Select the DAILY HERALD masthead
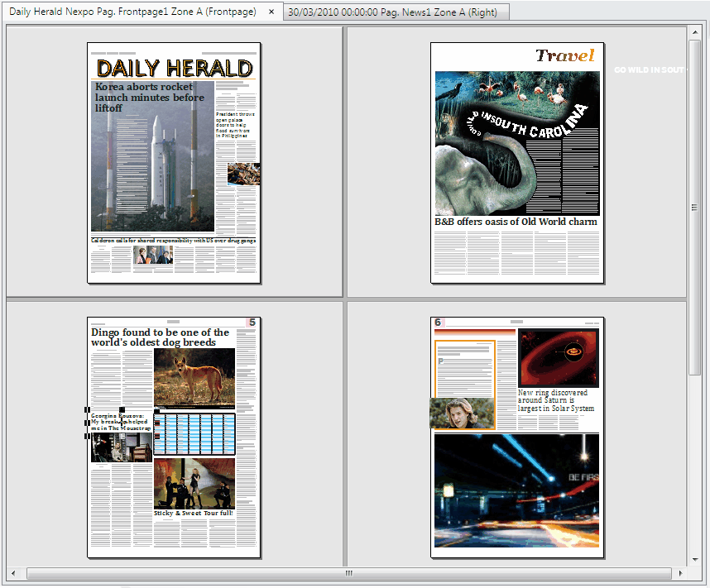Image resolution: width=710 pixels, height=588 pixels. [x=175, y=69]
